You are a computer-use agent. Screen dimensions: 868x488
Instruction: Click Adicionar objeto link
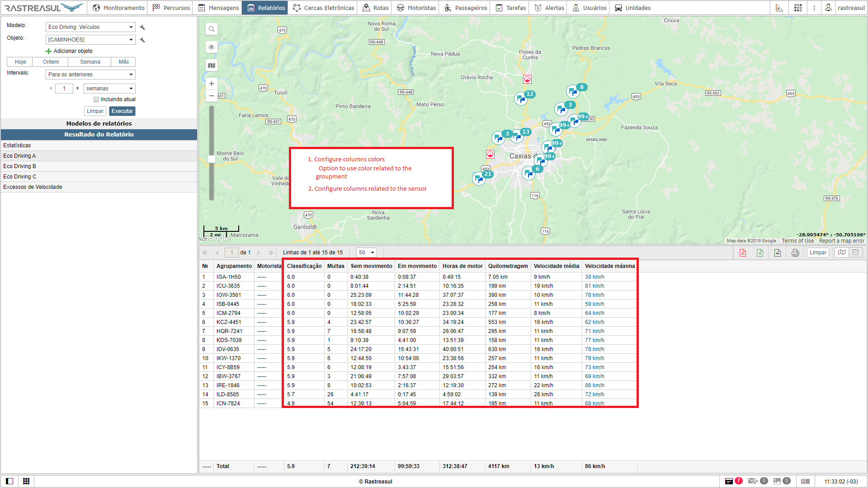[x=69, y=51]
